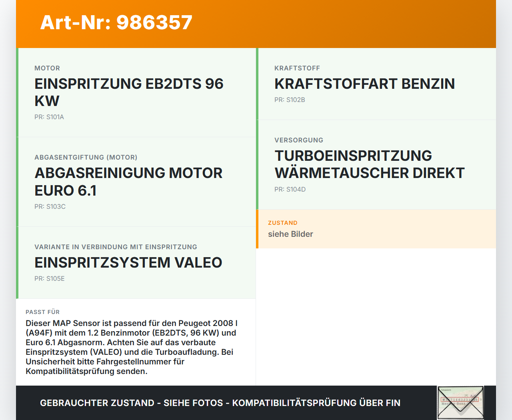Viewport: 512px width, 420px height.
Task: Select the orange bar beside ZUSTAND
Action: [x=257, y=229]
